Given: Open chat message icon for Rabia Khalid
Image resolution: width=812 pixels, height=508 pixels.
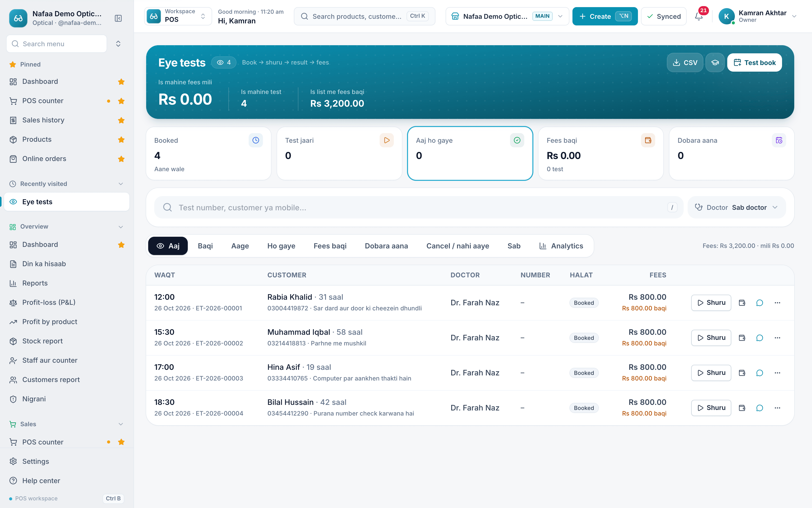Looking at the screenshot, I should (x=760, y=303).
